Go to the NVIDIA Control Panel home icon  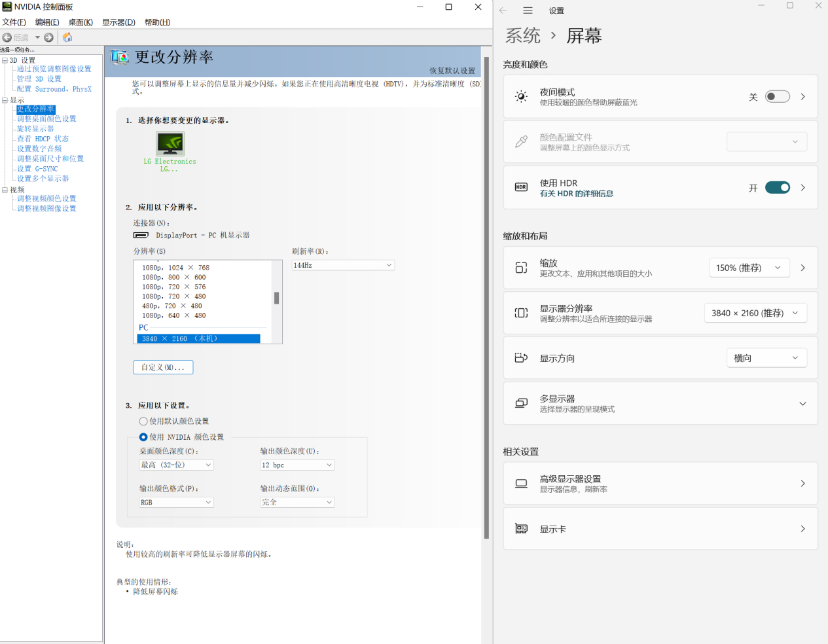coord(67,37)
